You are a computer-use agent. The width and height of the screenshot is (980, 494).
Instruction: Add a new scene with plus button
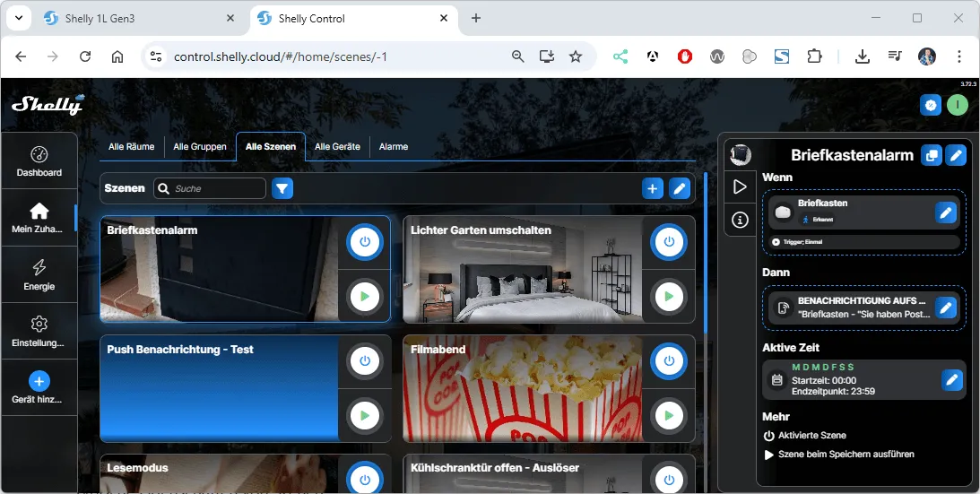click(653, 188)
